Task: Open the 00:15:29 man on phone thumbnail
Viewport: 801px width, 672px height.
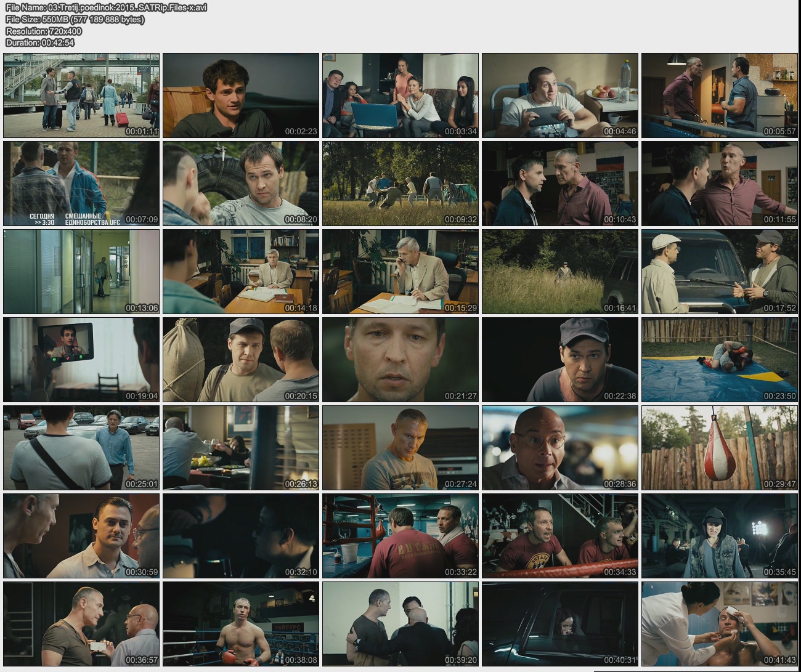Action: [400, 272]
